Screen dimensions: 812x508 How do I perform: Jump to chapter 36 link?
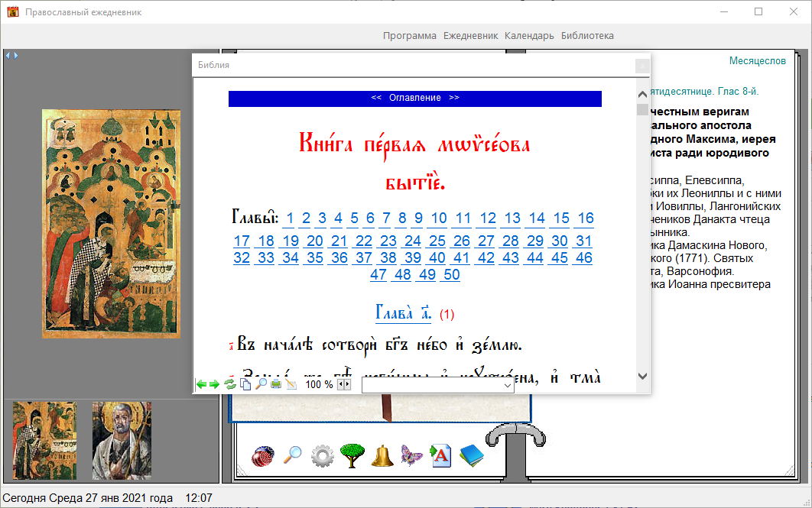pos(339,258)
